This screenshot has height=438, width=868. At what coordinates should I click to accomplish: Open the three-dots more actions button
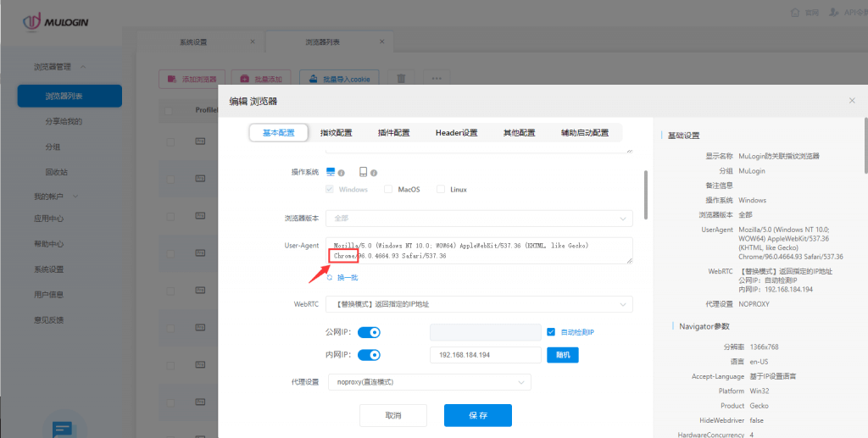437,79
